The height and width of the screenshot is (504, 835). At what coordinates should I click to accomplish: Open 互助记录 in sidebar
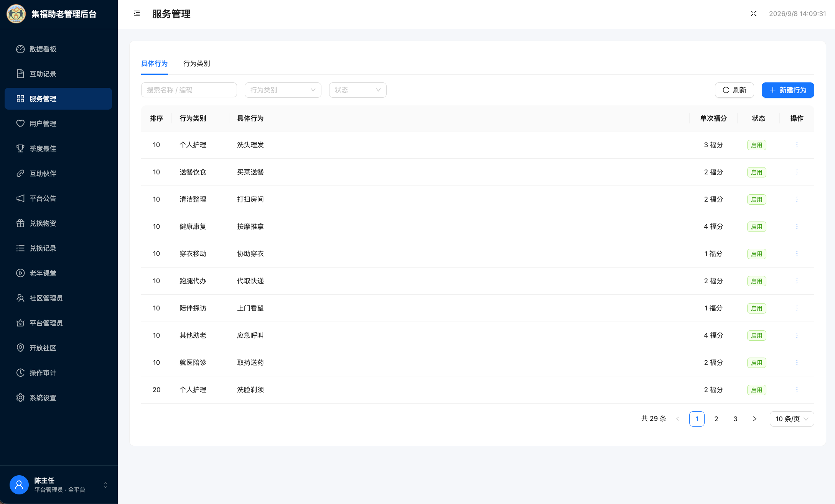point(58,74)
